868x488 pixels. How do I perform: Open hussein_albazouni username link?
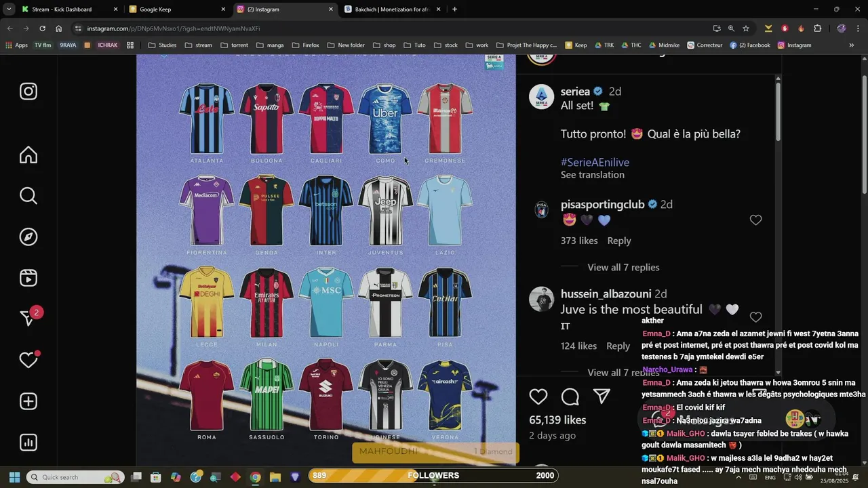pyautogui.click(x=606, y=293)
